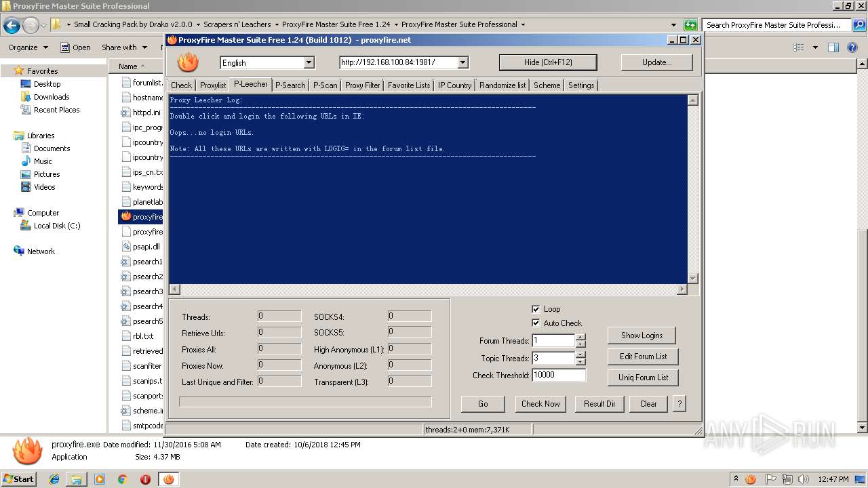868x488 pixels.
Task: Click the Explorer back navigation button
Action: tap(12, 26)
